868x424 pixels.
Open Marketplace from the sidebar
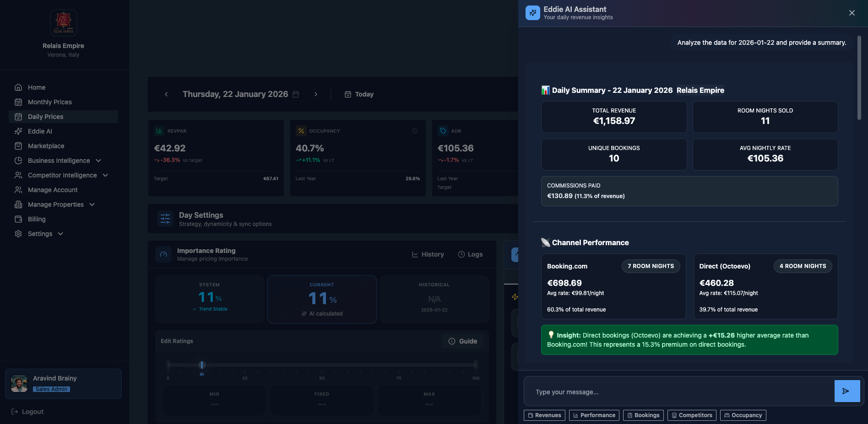pyautogui.click(x=46, y=146)
